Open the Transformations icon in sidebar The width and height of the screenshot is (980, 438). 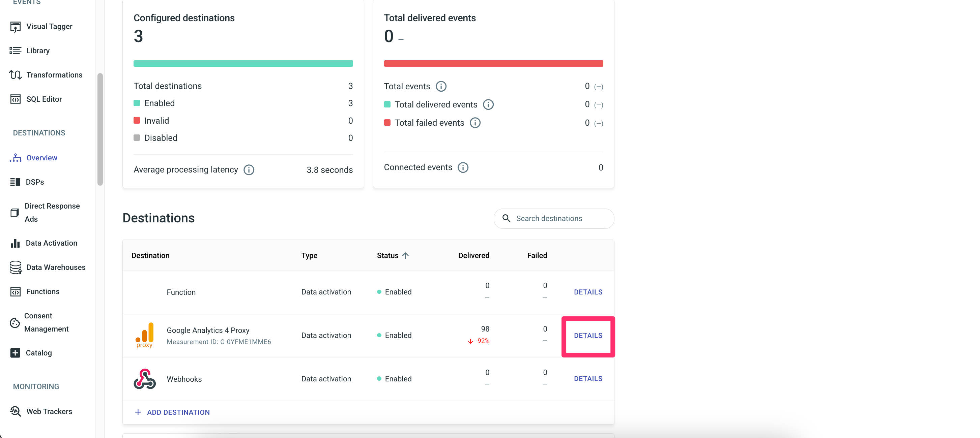15,75
